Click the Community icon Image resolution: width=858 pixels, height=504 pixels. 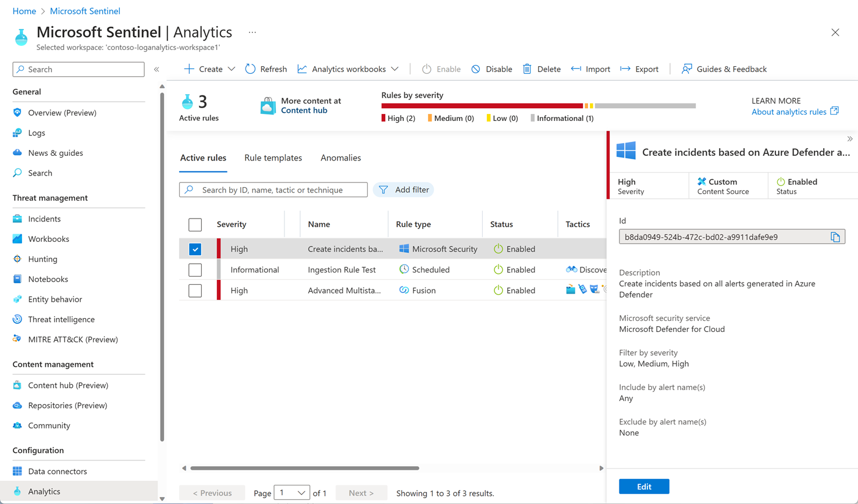(17, 426)
